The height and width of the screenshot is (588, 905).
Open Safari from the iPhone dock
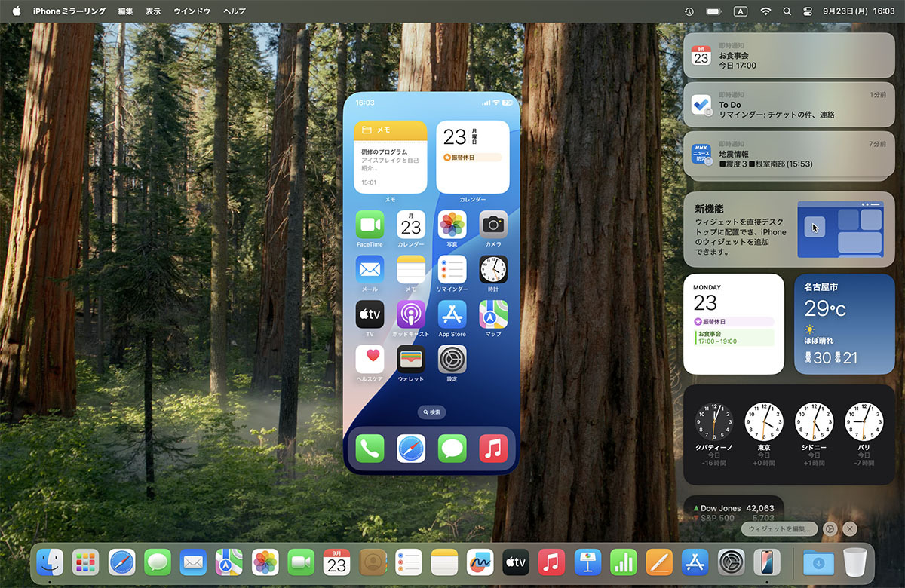pyautogui.click(x=411, y=449)
